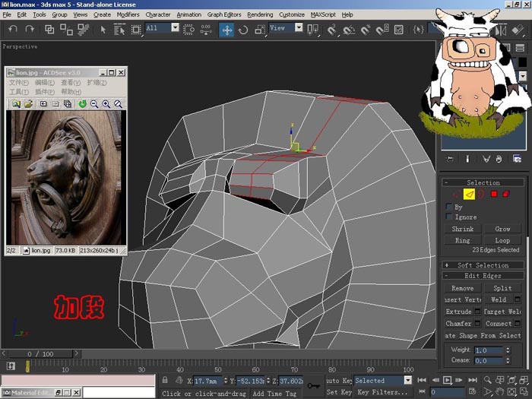Open the selection filter All dropdown
The width and height of the screenshot is (532, 399).
tap(175, 27)
